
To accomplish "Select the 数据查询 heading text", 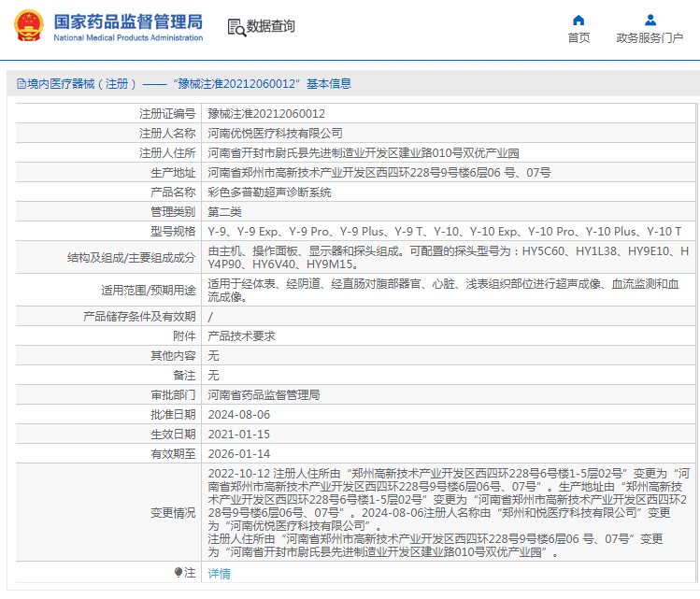I will (271, 27).
